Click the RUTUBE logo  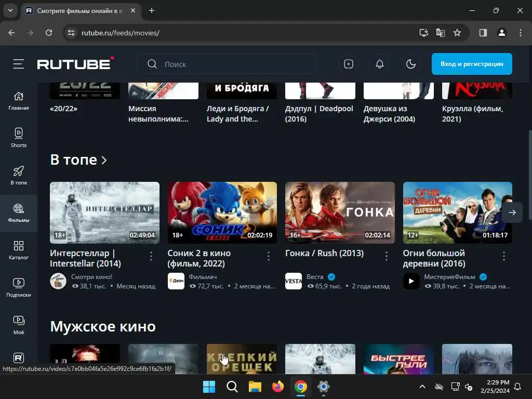point(75,63)
